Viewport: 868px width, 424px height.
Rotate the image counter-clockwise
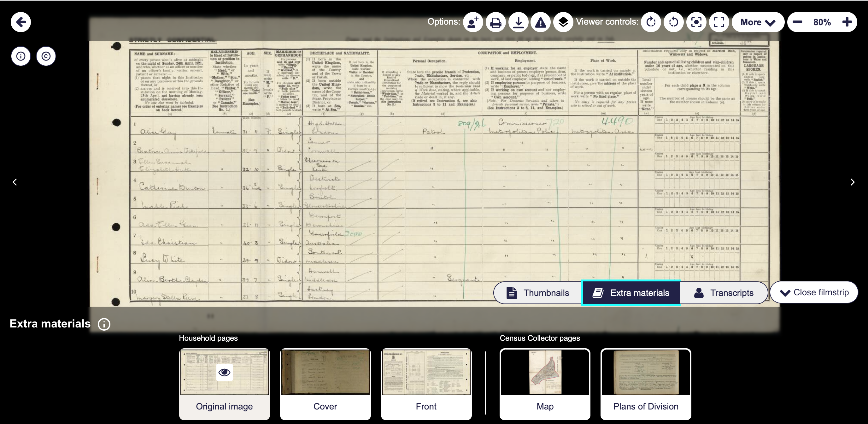[x=674, y=22]
